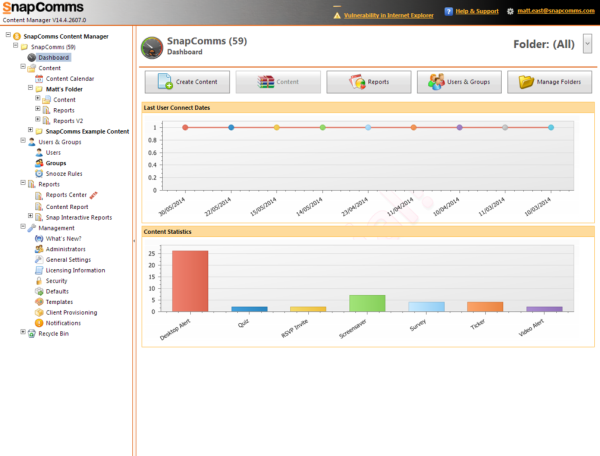The height and width of the screenshot is (456, 600).
Task: Expand the Reports V2 node
Action: 38,119
